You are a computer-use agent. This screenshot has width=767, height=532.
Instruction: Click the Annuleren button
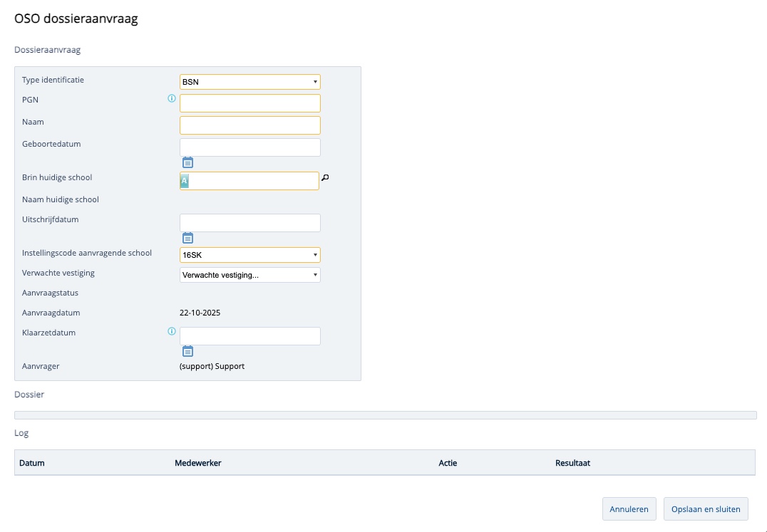[x=629, y=509]
